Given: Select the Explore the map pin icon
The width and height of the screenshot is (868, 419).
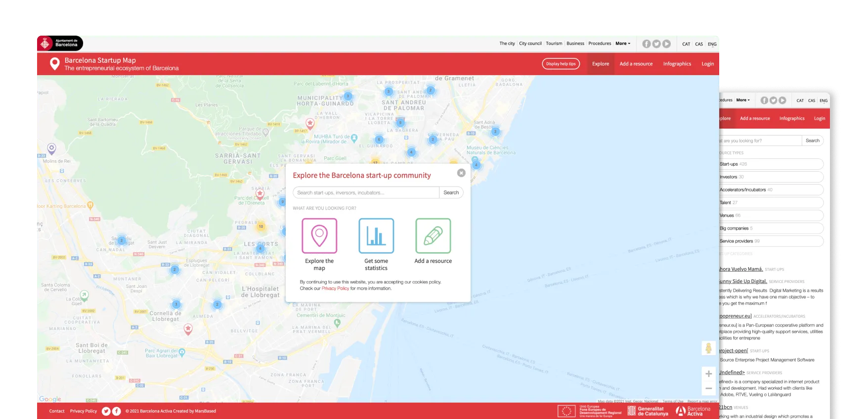Looking at the screenshot, I should pyautogui.click(x=319, y=236).
